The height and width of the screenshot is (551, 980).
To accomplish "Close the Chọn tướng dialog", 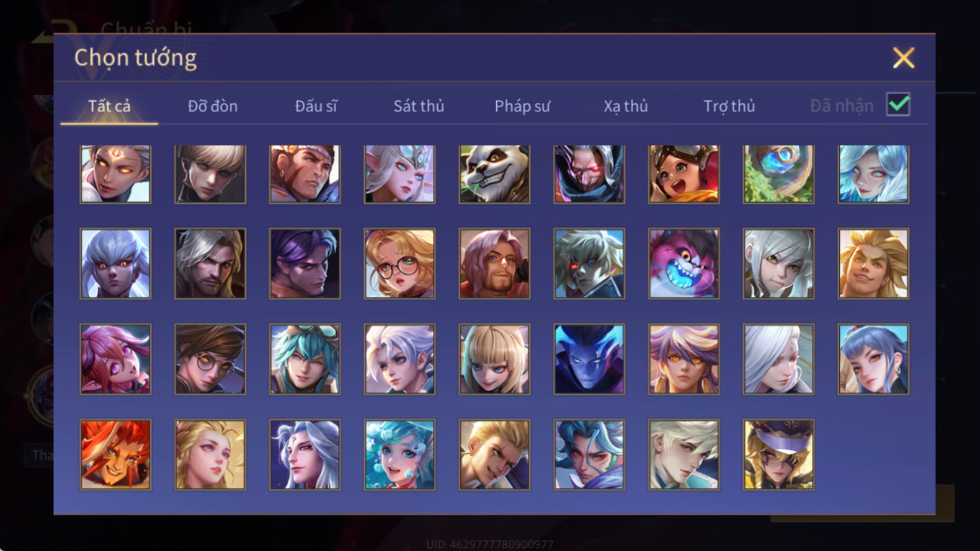I will point(904,58).
